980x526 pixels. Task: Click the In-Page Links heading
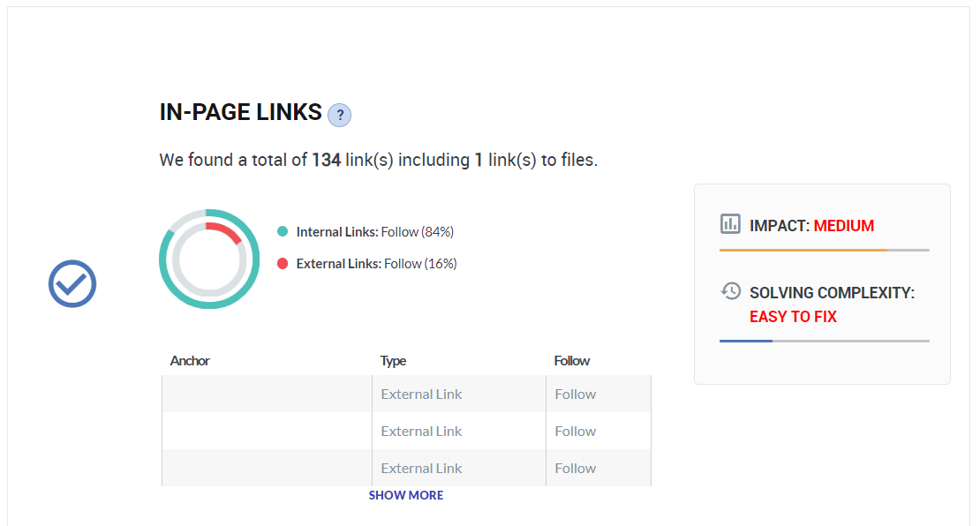point(240,112)
